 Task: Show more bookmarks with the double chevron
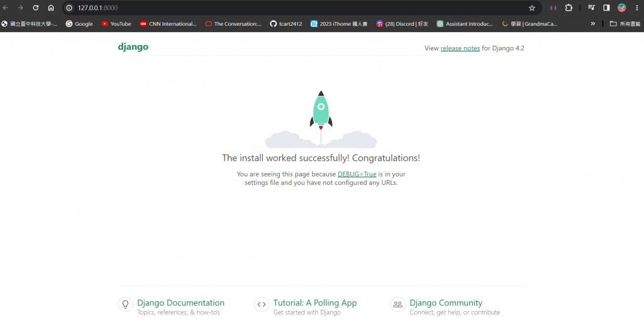point(592,24)
